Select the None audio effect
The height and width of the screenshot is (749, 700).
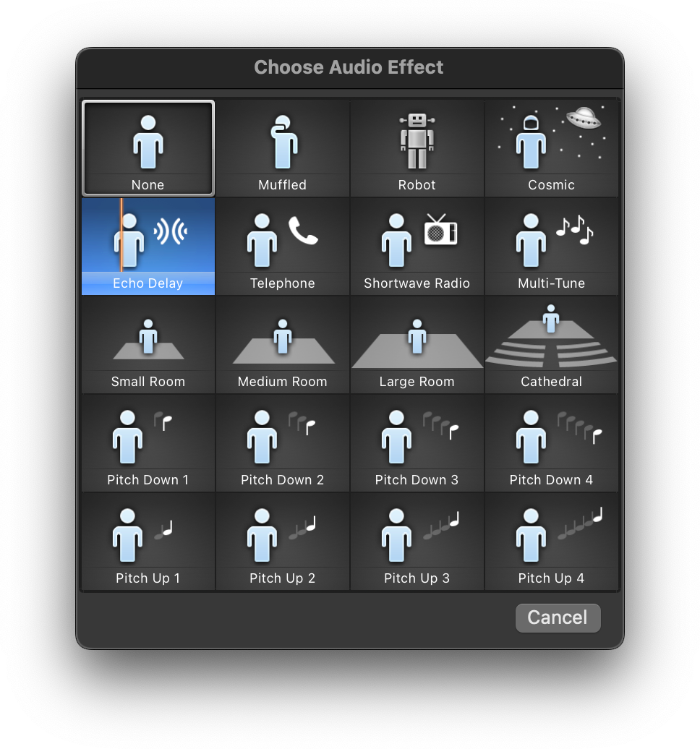(x=148, y=148)
